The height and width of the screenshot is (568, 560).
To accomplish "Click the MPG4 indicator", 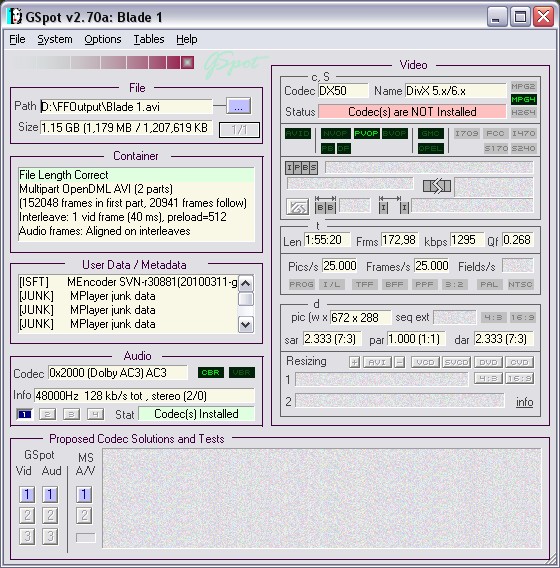I will [x=523, y=99].
